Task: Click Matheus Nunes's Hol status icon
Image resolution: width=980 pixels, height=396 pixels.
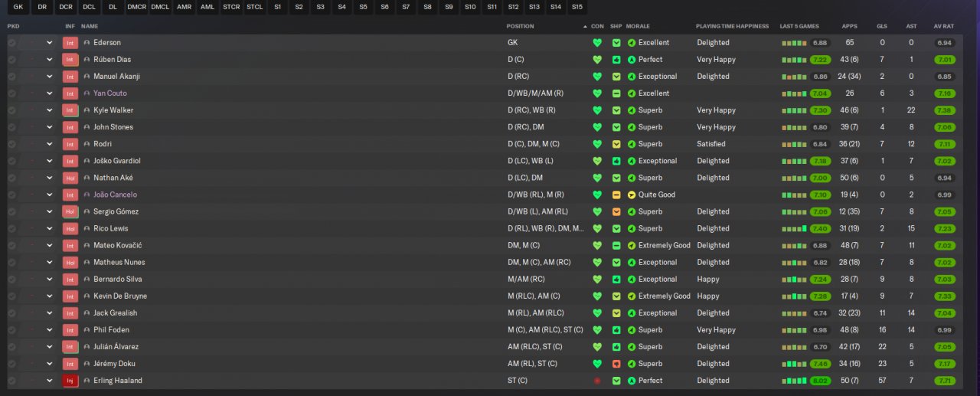Action: [x=70, y=263]
